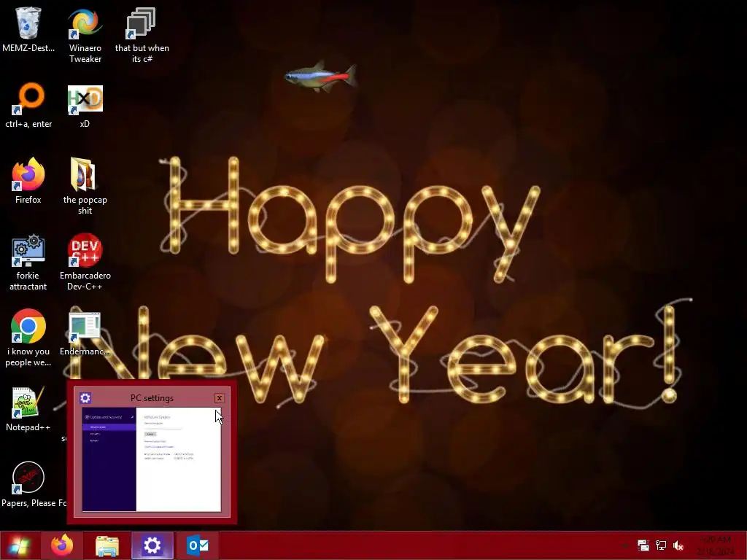Open Action Center tray icon
The image size is (747, 560).
pyautogui.click(x=643, y=545)
